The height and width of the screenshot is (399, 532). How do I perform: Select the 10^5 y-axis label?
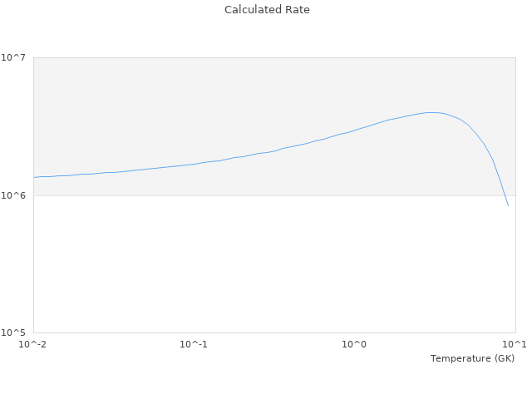pos(16,333)
